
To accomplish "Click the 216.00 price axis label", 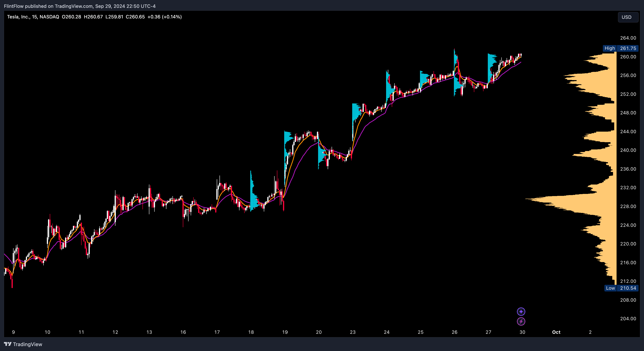I will [628, 262].
